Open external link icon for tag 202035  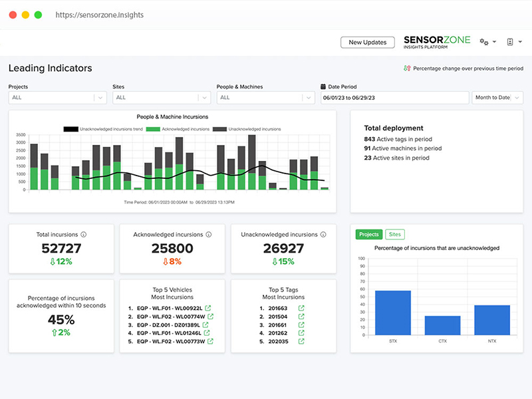click(x=301, y=341)
